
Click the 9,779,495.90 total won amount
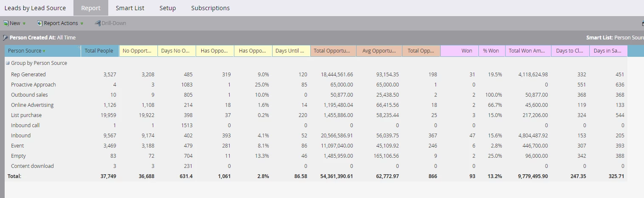tap(533, 176)
